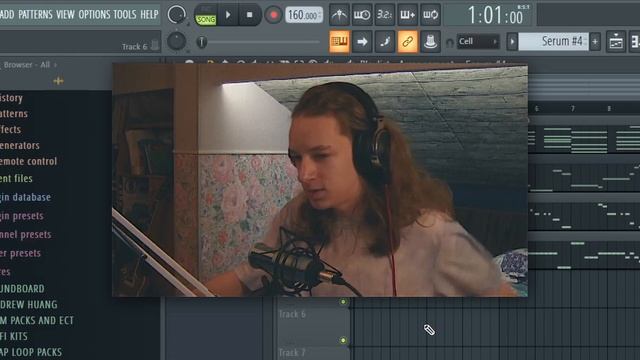The width and height of the screenshot is (640, 360).
Task: Toggle the overdub recording icon
Action: [x=407, y=15]
